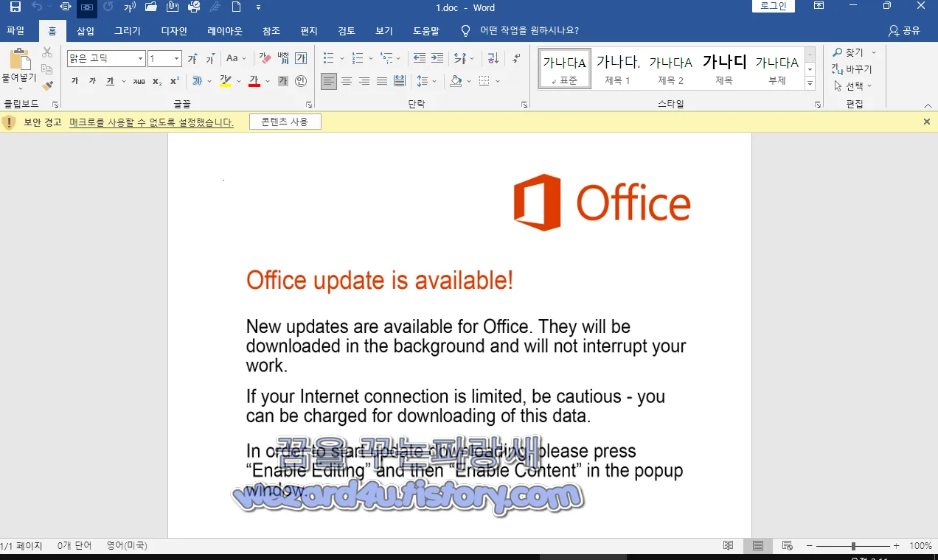The width and height of the screenshot is (938, 560).
Task: Customize the Quick Access Toolbar dropdown
Action: [258, 7]
